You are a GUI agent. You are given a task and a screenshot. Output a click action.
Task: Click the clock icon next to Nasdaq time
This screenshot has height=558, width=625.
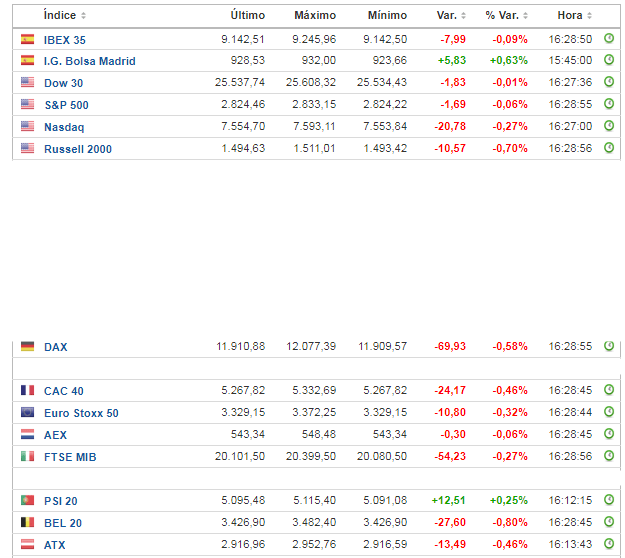point(608,126)
